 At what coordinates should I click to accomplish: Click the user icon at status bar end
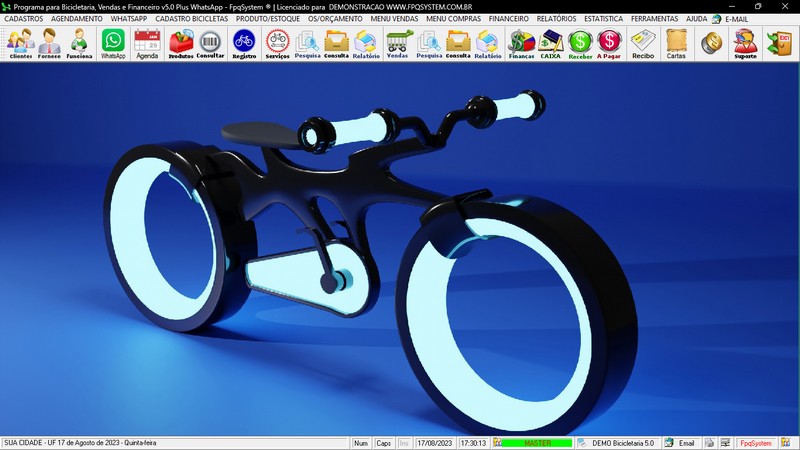click(x=786, y=443)
